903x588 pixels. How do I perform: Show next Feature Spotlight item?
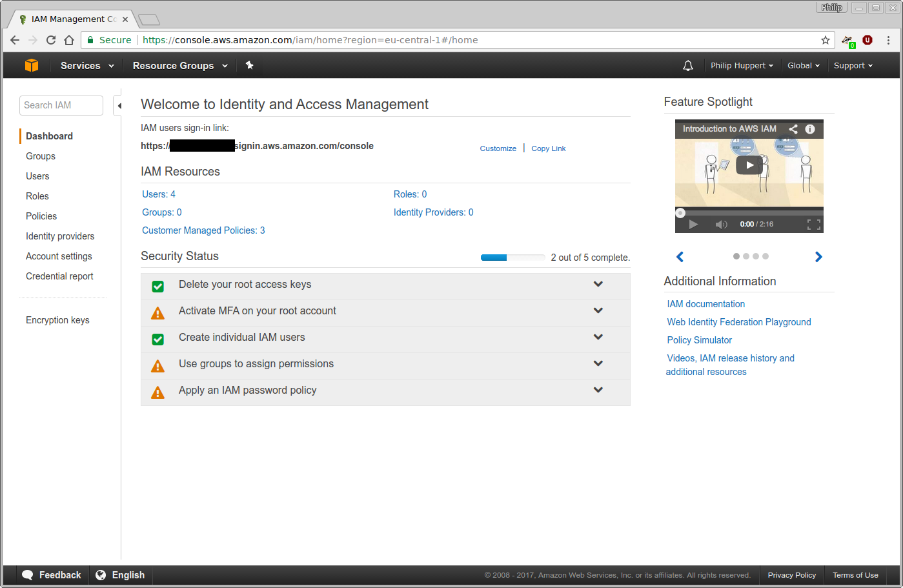[818, 257]
